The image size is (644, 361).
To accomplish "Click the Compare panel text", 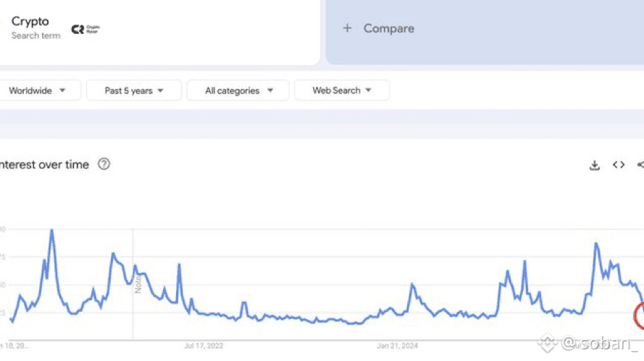I will (x=389, y=28).
